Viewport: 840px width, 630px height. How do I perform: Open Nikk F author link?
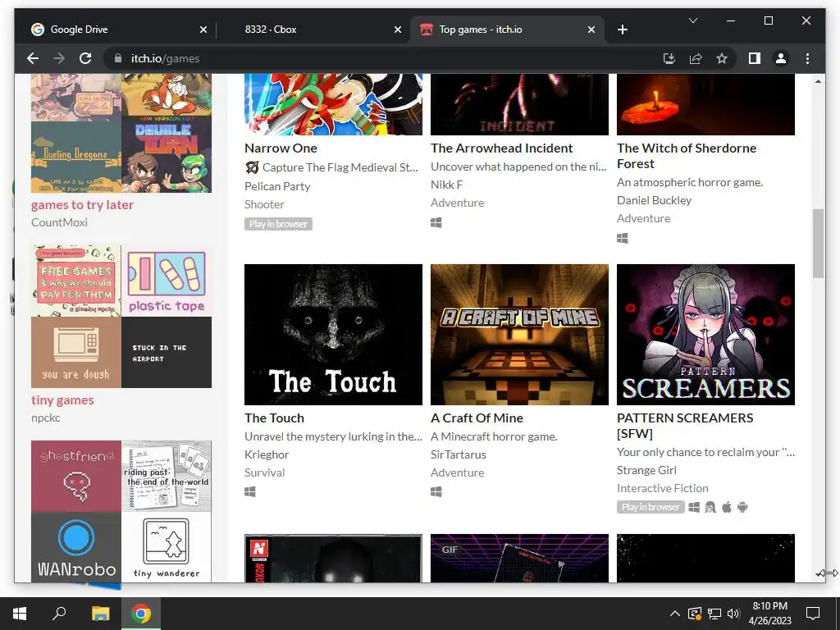point(447,185)
